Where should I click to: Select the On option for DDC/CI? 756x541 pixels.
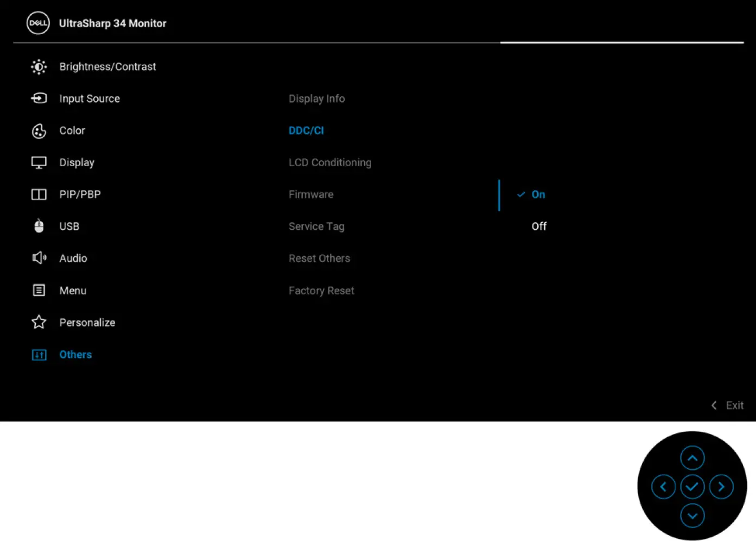(x=538, y=194)
